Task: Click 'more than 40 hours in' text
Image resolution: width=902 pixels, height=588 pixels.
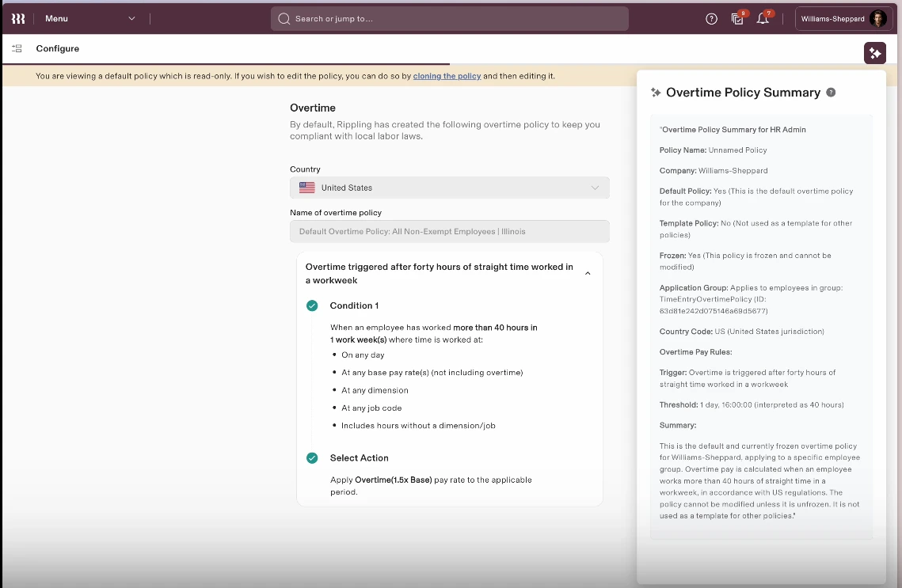Action: 495,328
